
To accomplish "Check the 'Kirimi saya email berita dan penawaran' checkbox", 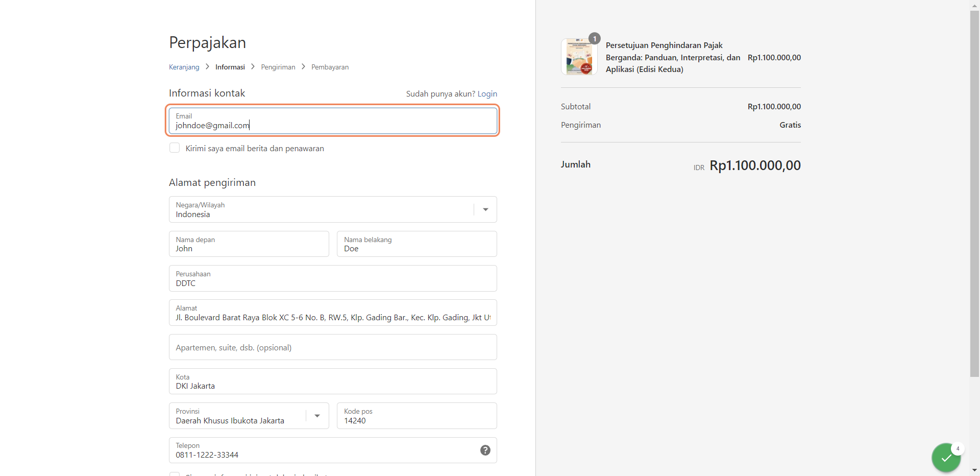I will [x=175, y=148].
